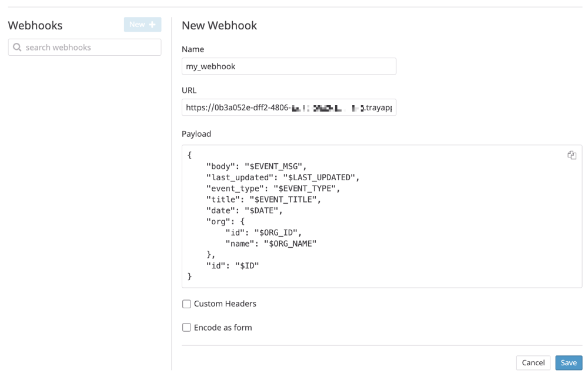
Task: Click the URL field label
Action: click(x=189, y=90)
